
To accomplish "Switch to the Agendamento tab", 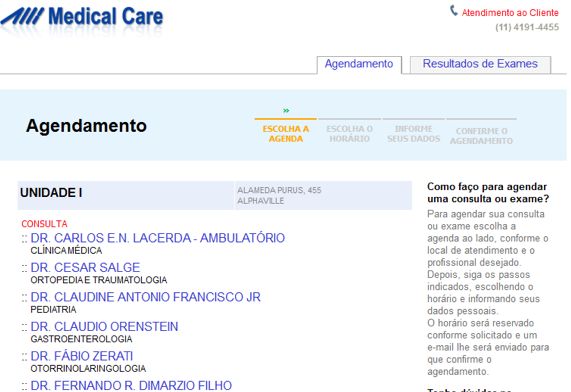I will [x=359, y=64].
